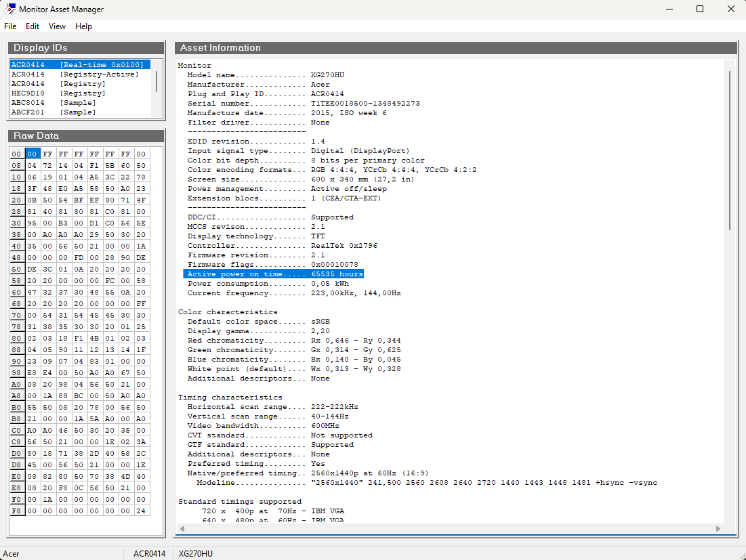Viewport: 746px width, 560px height.
Task: Open the View menu
Action: tap(57, 26)
